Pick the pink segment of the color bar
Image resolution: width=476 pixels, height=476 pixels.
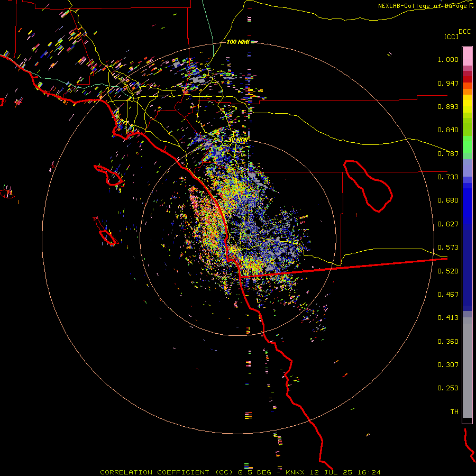point(467,57)
